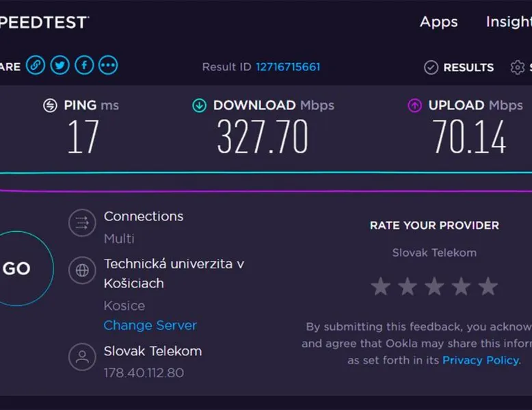Rate provider with fifth star
This screenshot has height=410, width=532.
(x=488, y=286)
